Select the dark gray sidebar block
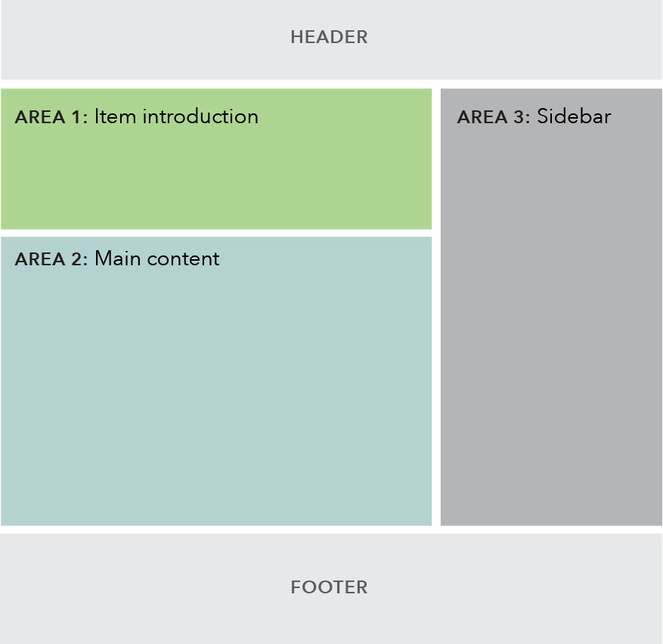Image resolution: width=663 pixels, height=644 pixels. (551, 307)
